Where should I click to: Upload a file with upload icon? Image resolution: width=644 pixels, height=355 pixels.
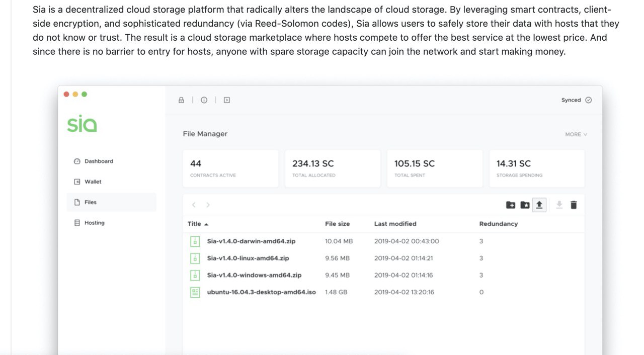[x=539, y=205]
